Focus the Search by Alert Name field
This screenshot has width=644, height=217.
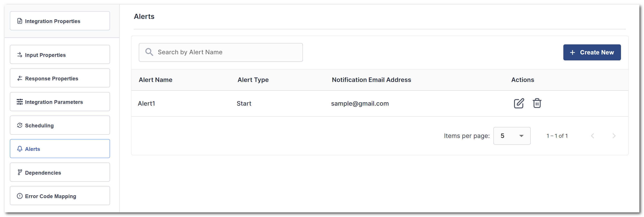coord(221,52)
